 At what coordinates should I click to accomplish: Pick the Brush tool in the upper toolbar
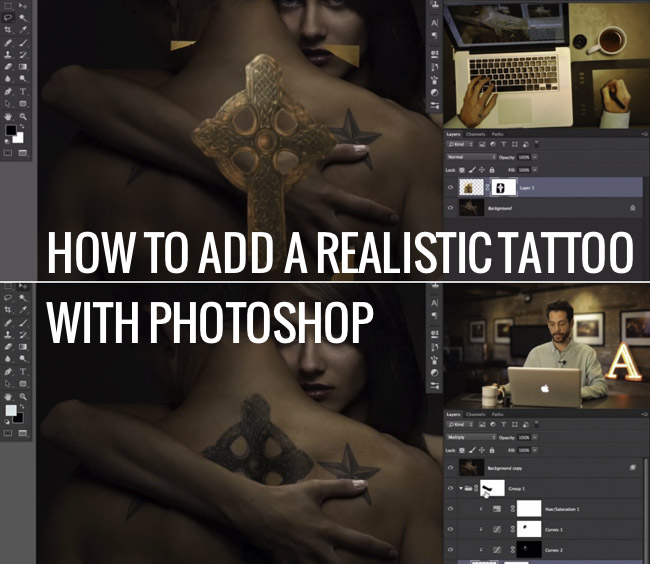(23, 42)
